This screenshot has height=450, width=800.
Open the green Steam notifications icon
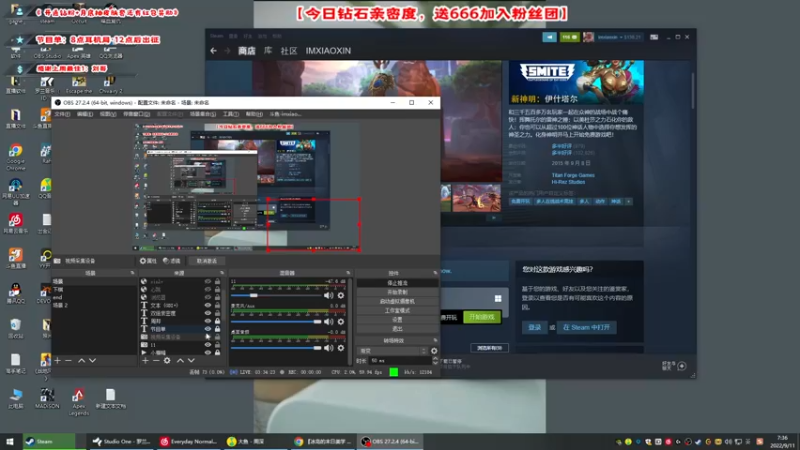tap(569, 37)
